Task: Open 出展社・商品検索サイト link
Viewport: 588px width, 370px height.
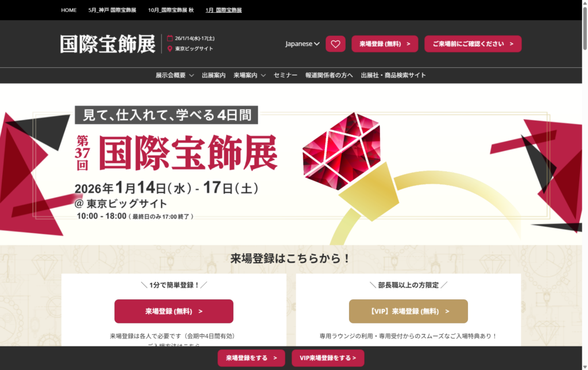Action: click(393, 75)
